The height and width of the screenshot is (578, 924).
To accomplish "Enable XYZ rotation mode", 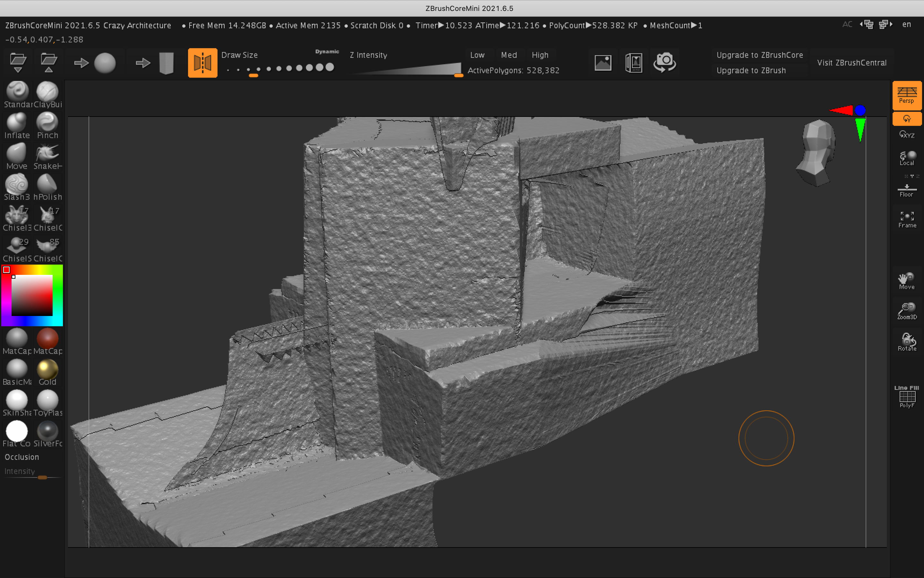I will click(x=907, y=135).
